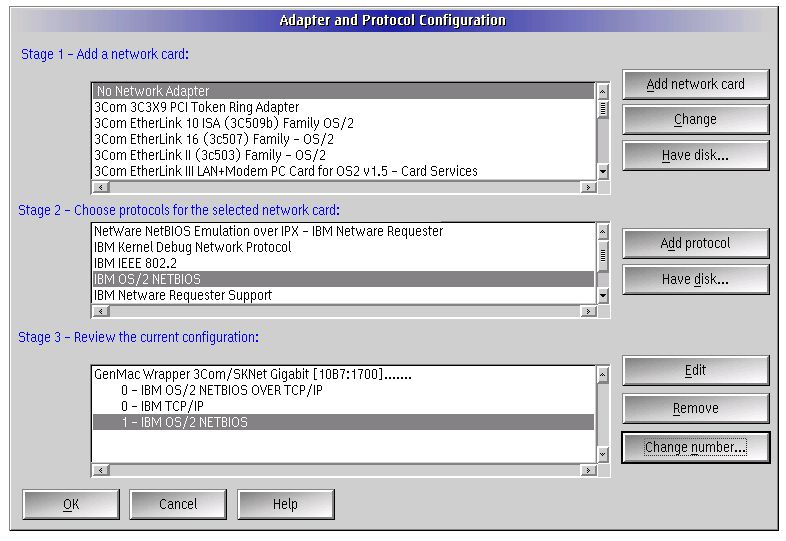Click current configuration scroll left arrow
Image resolution: width=786 pixels, height=541 pixels.
click(x=101, y=470)
